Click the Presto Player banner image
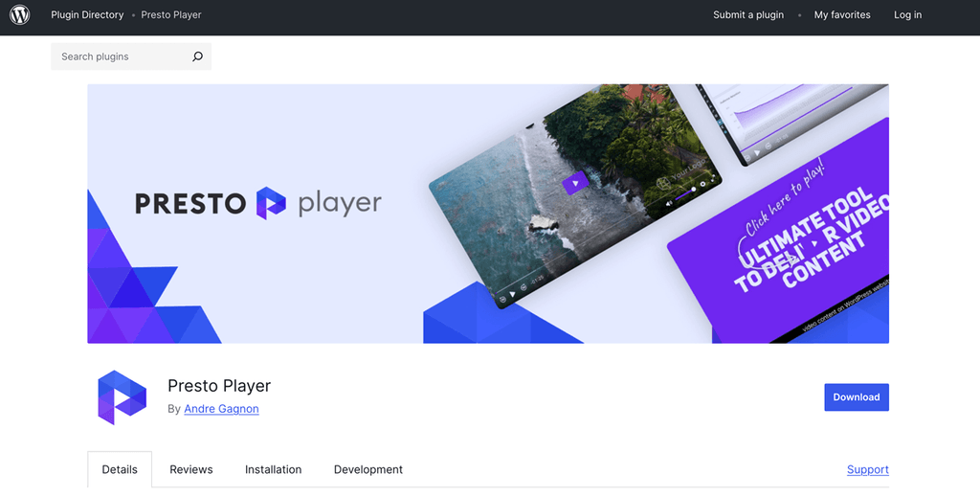Image resolution: width=980 pixels, height=497 pixels. pyautogui.click(x=488, y=214)
